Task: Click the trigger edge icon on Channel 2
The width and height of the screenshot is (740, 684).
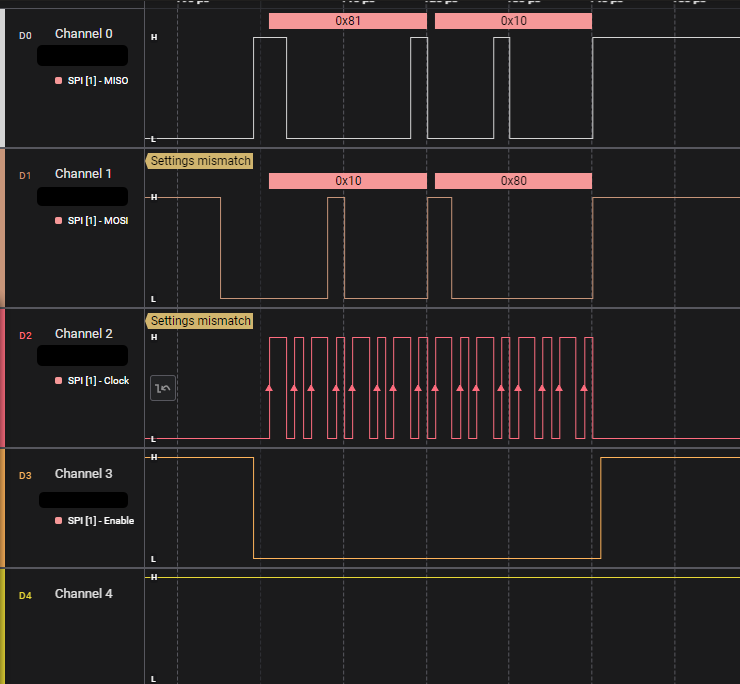Action: coord(163,388)
